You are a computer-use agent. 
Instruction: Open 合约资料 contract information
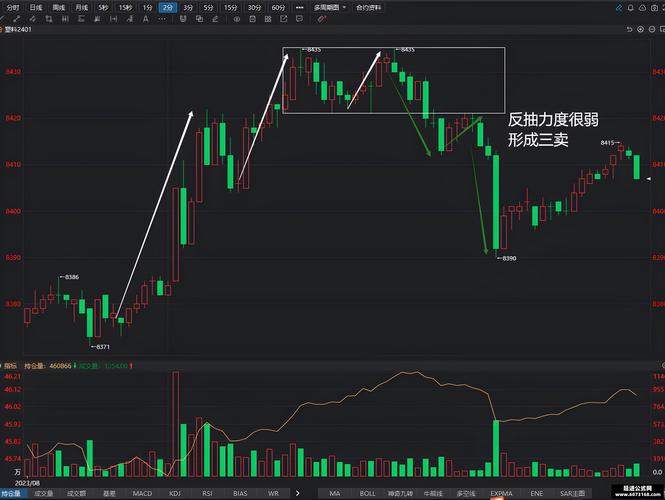point(368,8)
